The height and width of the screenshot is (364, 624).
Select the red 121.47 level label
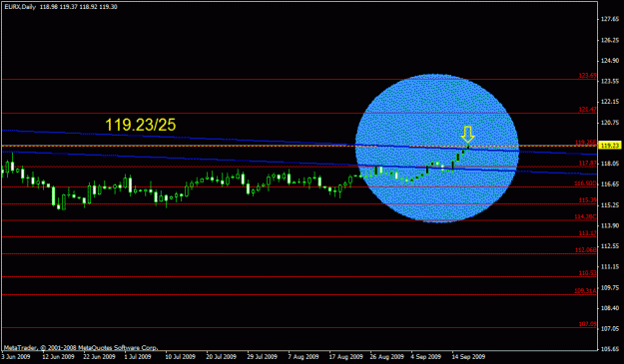[x=588, y=110]
